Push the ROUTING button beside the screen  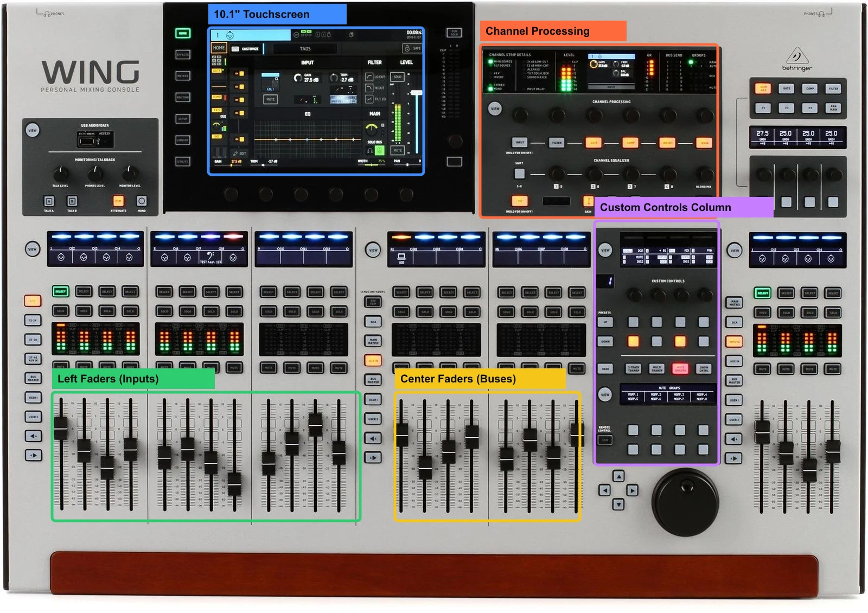(x=183, y=98)
